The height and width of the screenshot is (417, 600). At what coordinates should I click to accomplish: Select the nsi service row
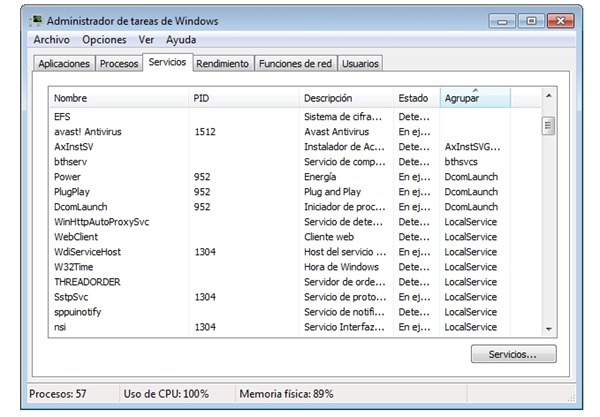point(295,327)
